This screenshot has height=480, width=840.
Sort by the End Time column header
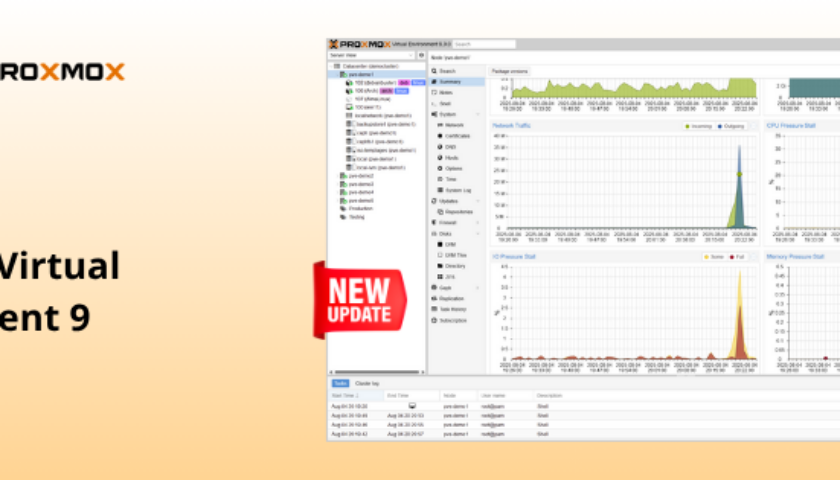[411, 395]
